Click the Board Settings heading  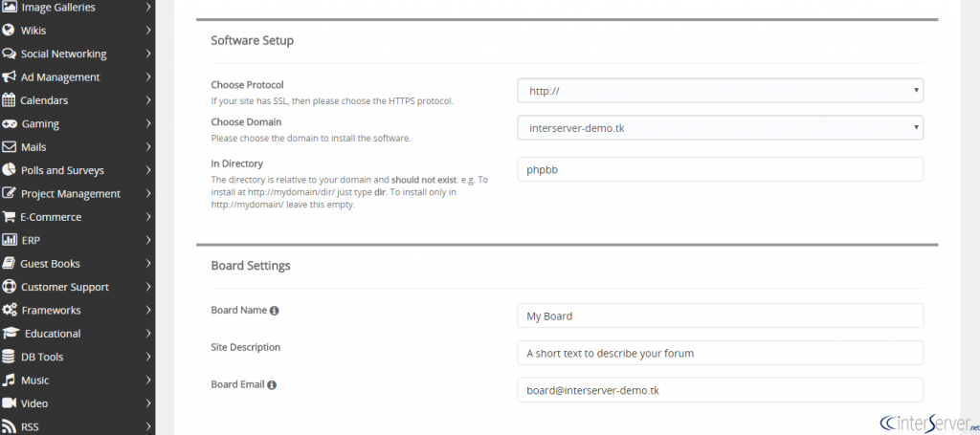[251, 265]
